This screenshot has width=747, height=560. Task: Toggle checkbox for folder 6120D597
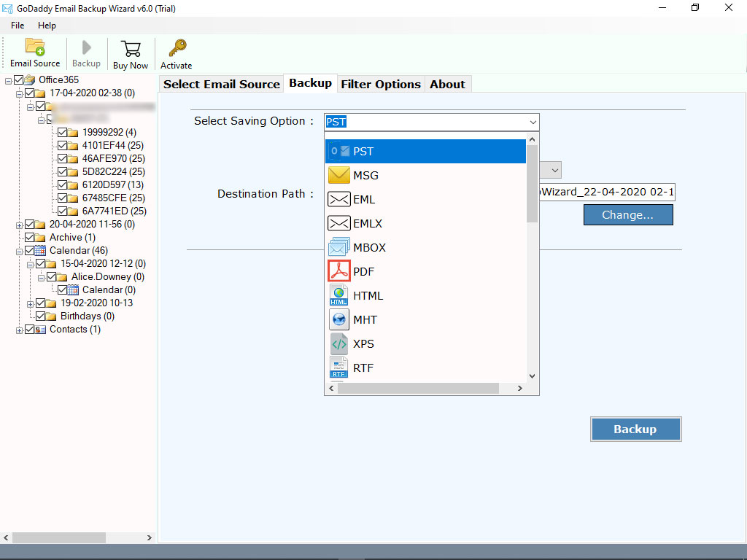point(62,184)
